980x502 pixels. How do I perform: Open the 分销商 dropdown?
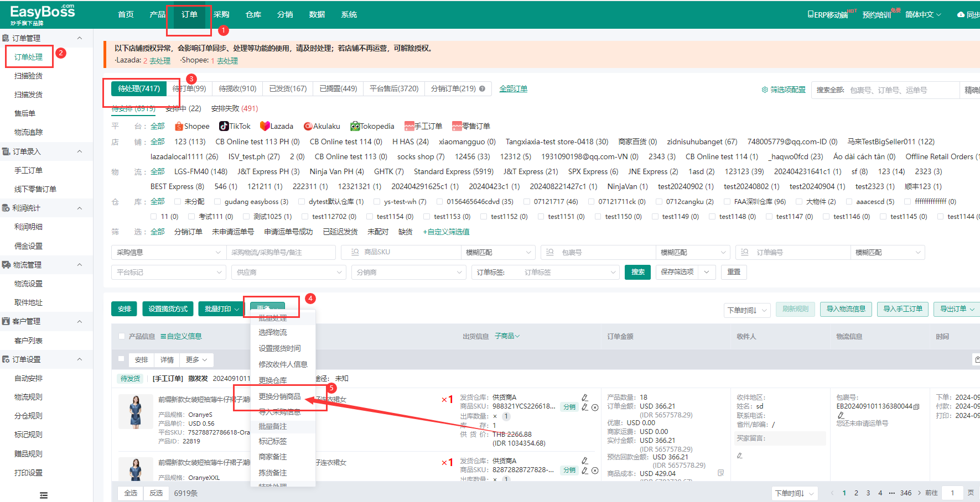408,272
